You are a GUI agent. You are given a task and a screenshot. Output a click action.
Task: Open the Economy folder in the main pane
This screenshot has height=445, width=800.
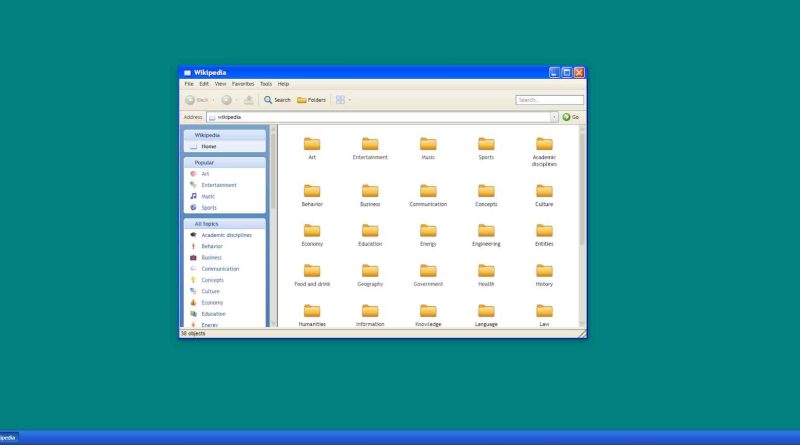312,235
